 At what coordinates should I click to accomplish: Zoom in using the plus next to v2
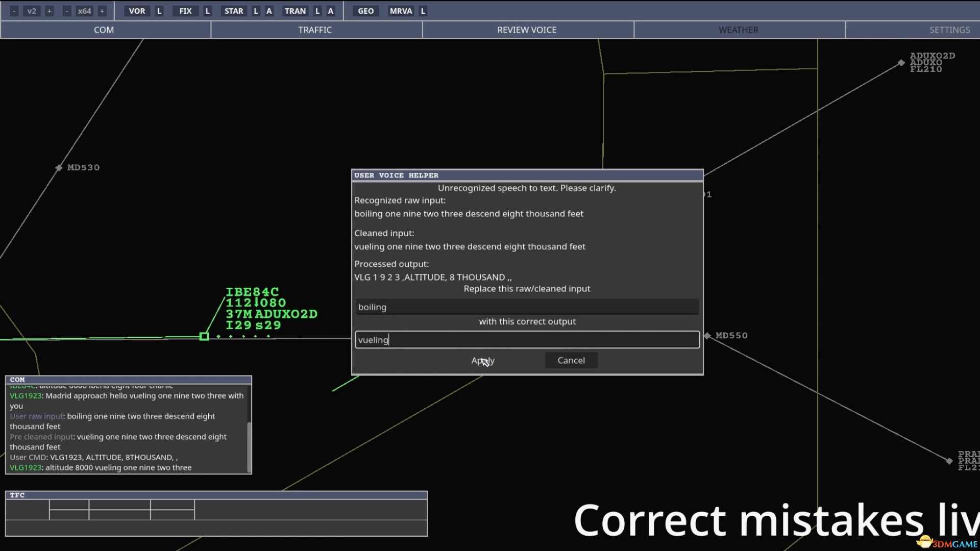pyautogui.click(x=49, y=10)
